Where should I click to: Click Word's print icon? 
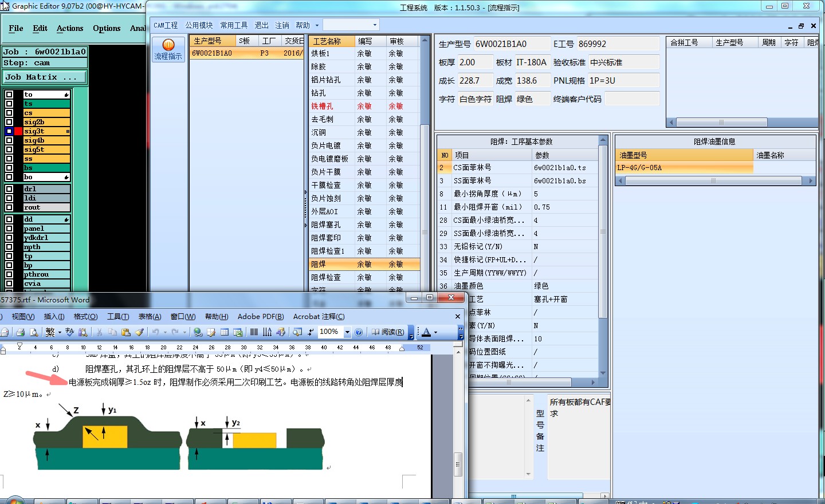tap(21, 332)
